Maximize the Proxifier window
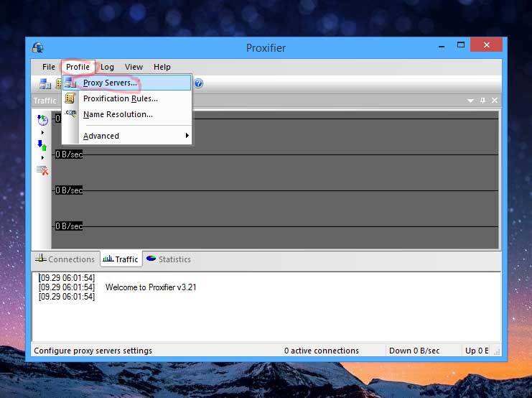 460,45
